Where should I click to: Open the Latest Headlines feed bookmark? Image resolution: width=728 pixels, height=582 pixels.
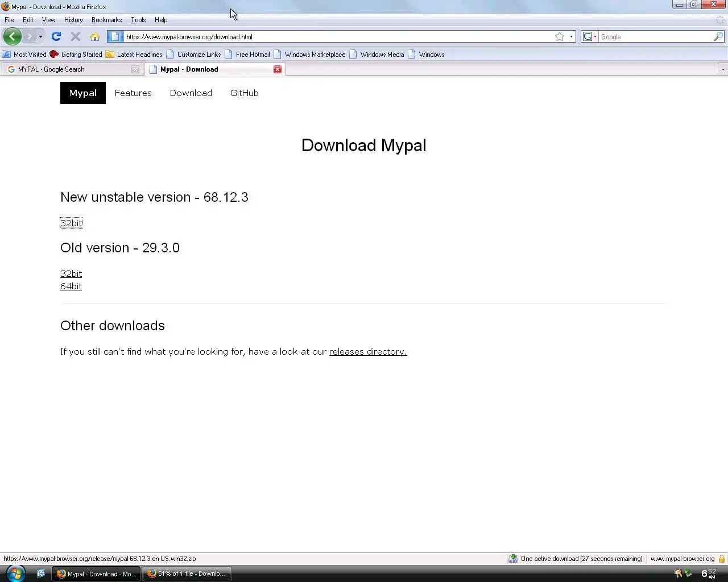pos(134,55)
